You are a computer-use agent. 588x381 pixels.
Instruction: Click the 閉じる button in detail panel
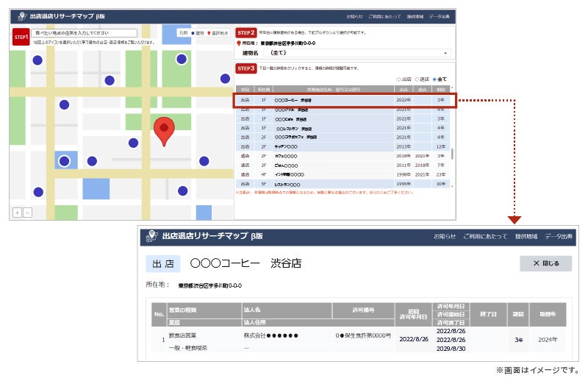(545, 263)
